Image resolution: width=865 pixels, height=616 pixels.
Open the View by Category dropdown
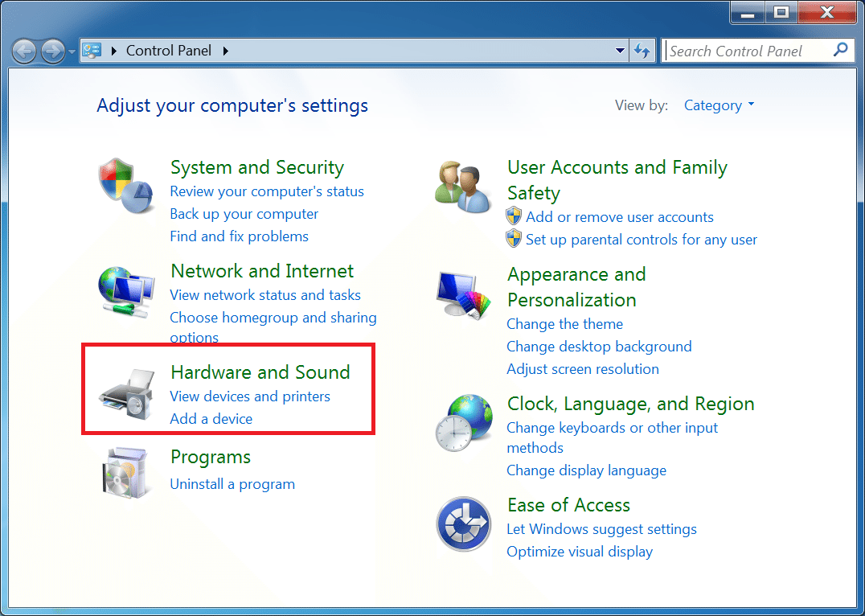click(x=719, y=105)
